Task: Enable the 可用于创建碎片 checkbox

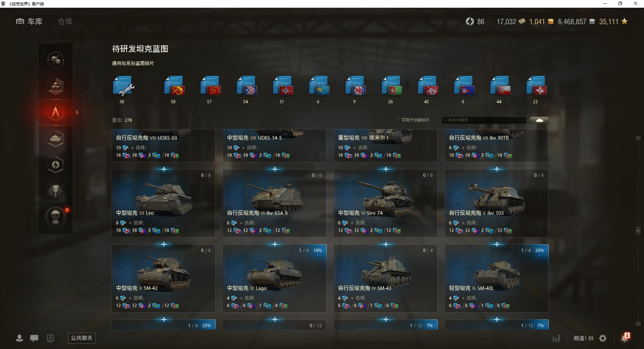Action: (398, 120)
